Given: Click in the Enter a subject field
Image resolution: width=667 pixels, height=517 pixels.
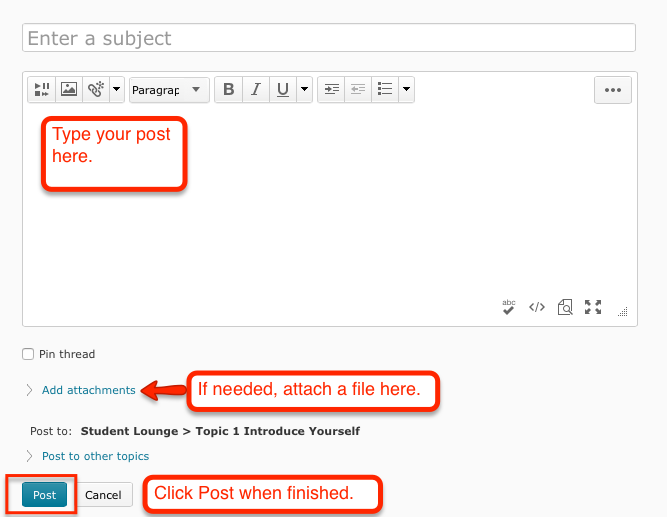Looking at the screenshot, I should point(328,38).
